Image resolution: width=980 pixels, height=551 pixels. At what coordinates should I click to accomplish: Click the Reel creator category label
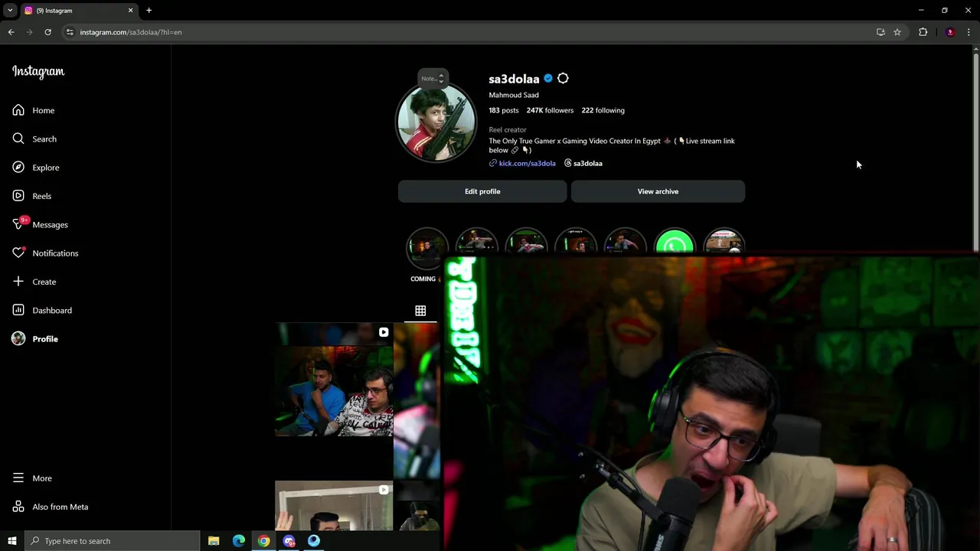508,130
